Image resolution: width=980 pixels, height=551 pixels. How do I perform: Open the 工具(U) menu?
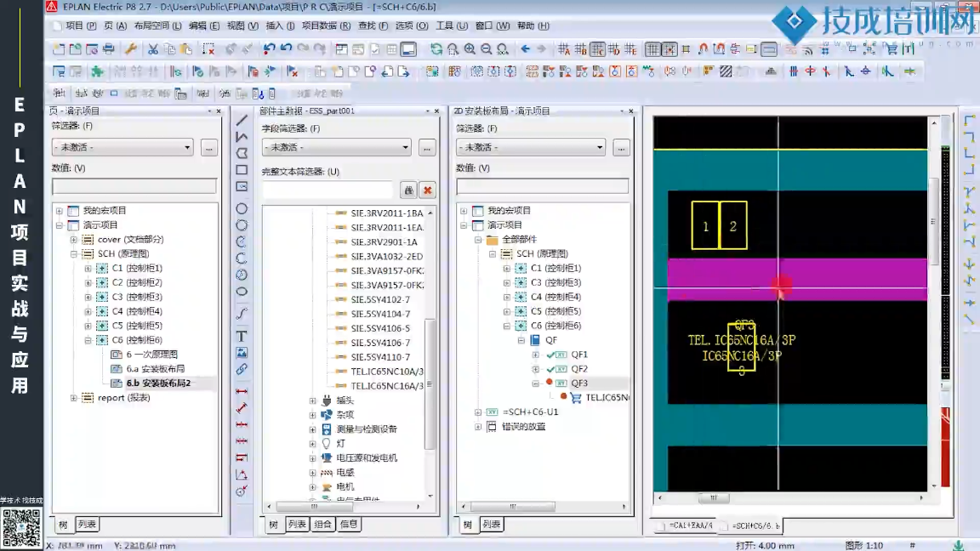coord(451,26)
